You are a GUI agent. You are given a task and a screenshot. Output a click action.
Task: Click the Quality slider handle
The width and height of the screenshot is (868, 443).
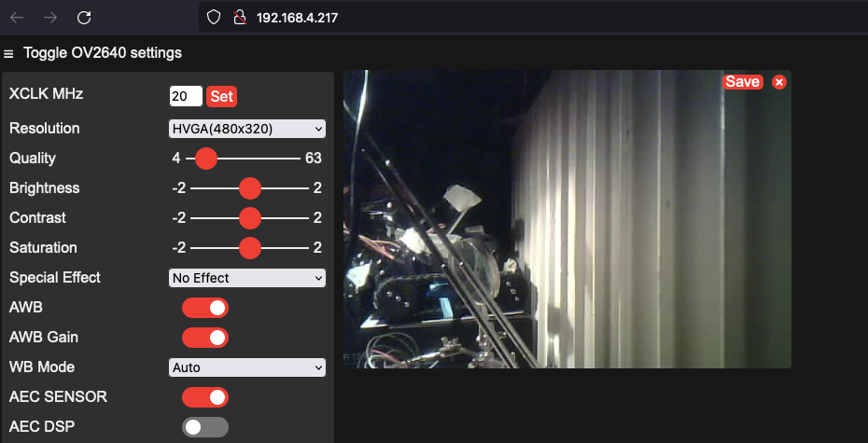tap(206, 159)
